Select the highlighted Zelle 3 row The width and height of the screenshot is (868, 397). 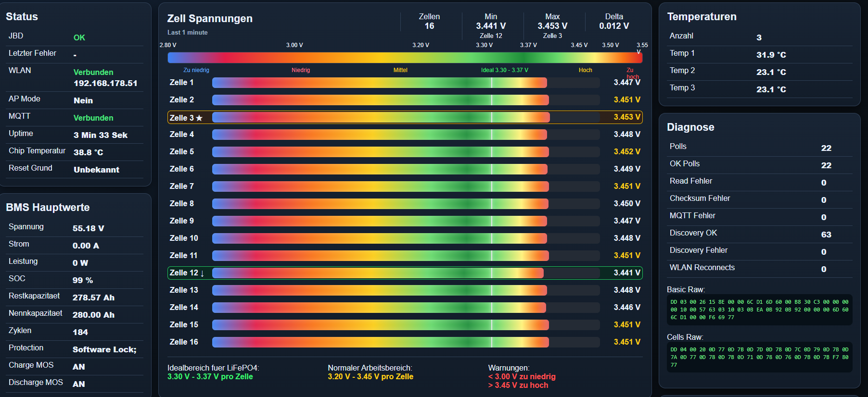405,117
